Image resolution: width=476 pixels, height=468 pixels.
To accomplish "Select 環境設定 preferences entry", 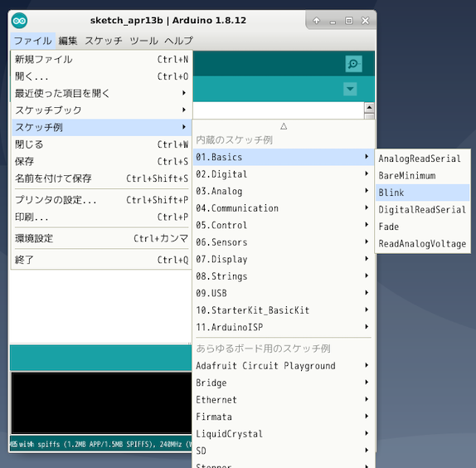I will [101, 238].
